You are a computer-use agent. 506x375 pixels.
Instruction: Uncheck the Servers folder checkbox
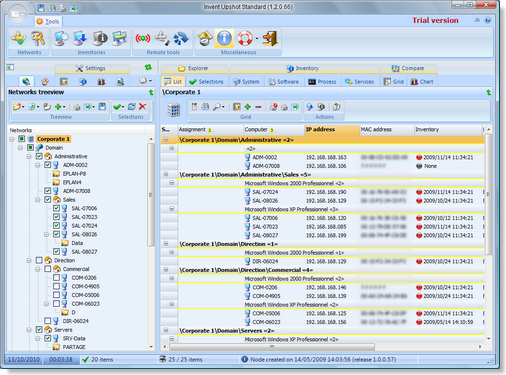pos(39,329)
